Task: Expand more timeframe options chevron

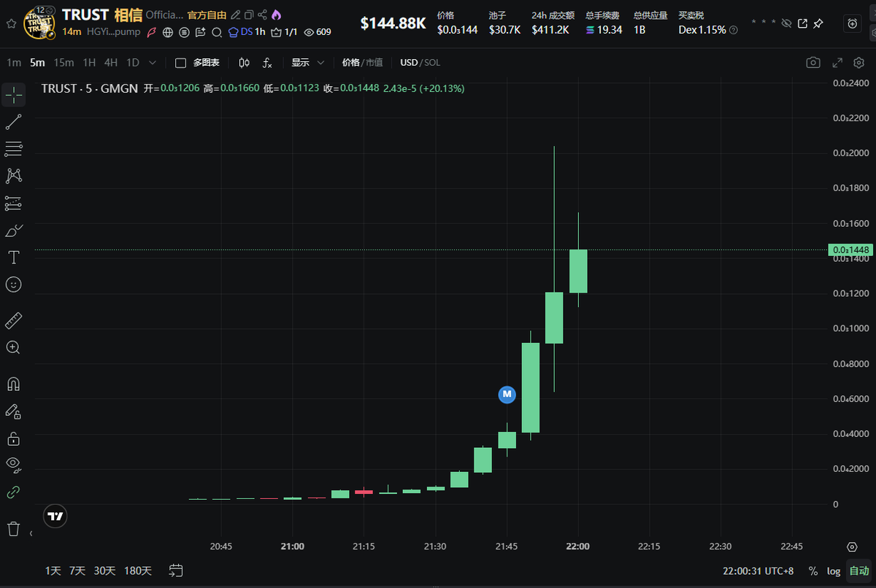Action: [152, 63]
